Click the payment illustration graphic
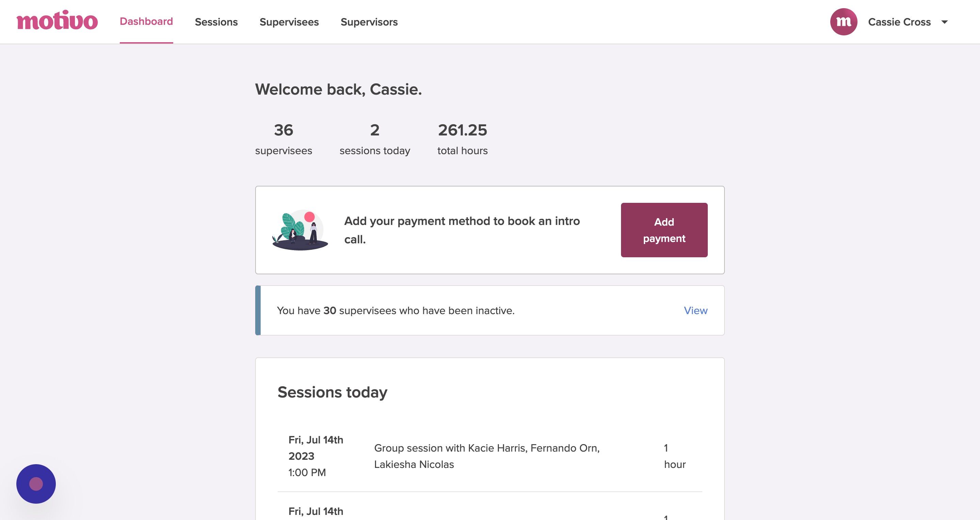The height and width of the screenshot is (520, 980). point(300,230)
